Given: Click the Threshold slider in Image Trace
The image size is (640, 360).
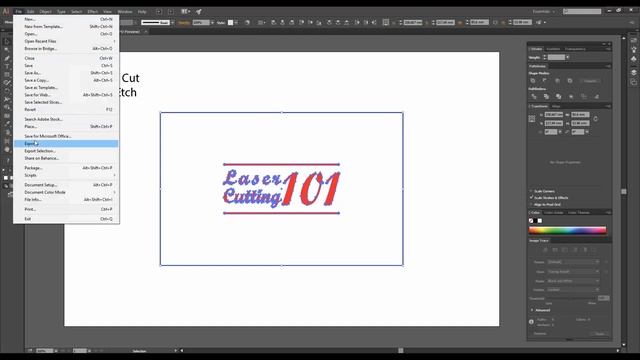Looking at the screenshot, I should 570,299.
